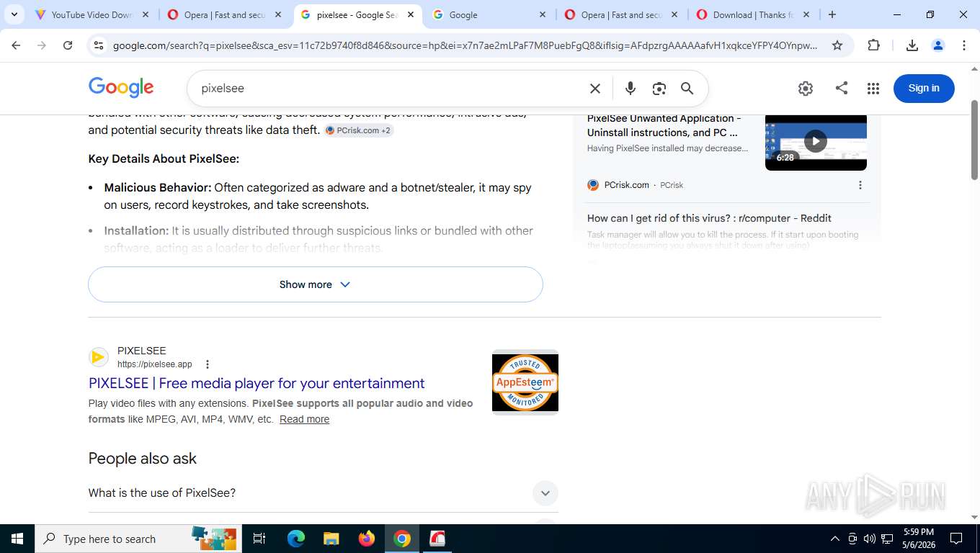This screenshot has width=980, height=553.
Task: Open Google quick settings gear icon
Action: pos(806,89)
